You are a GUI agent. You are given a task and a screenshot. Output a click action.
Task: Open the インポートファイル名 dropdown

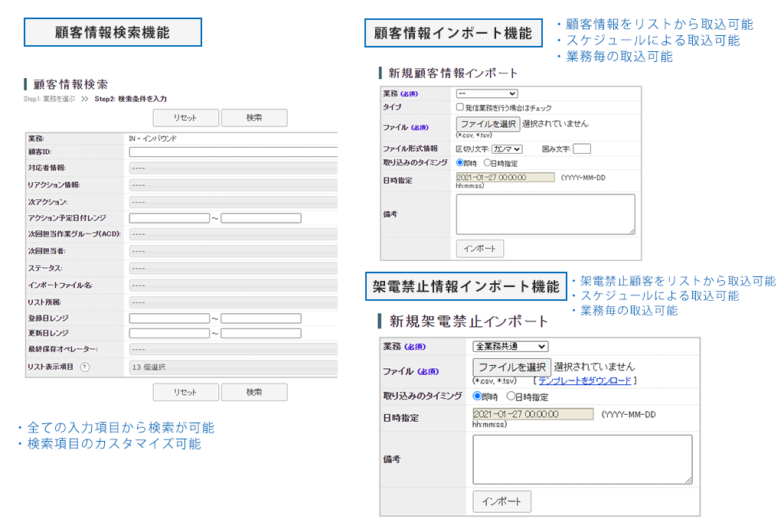(x=233, y=285)
